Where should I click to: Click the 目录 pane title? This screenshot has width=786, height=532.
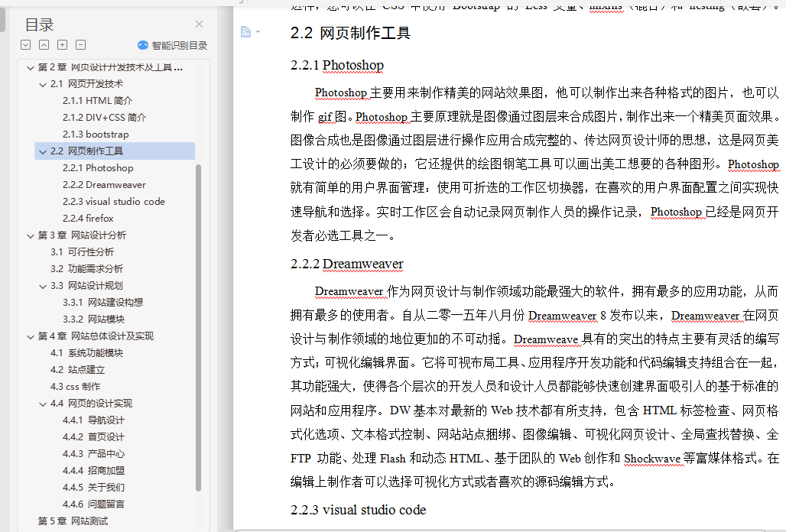pyautogui.click(x=39, y=24)
